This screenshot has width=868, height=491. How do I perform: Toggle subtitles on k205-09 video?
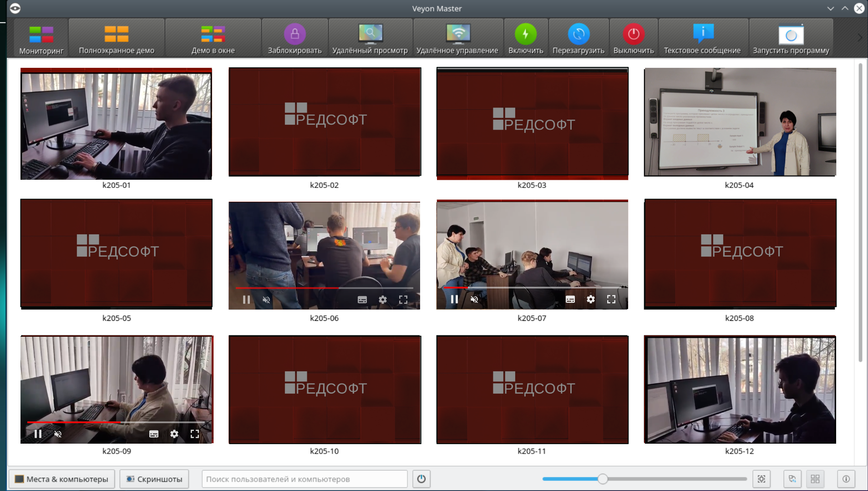pyautogui.click(x=154, y=434)
